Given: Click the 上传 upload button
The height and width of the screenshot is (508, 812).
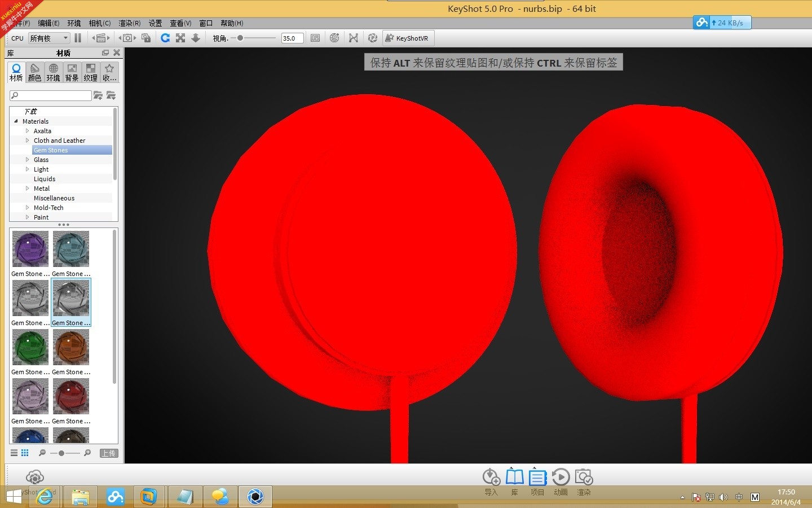Looking at the screenshot, I should point(109,453).
